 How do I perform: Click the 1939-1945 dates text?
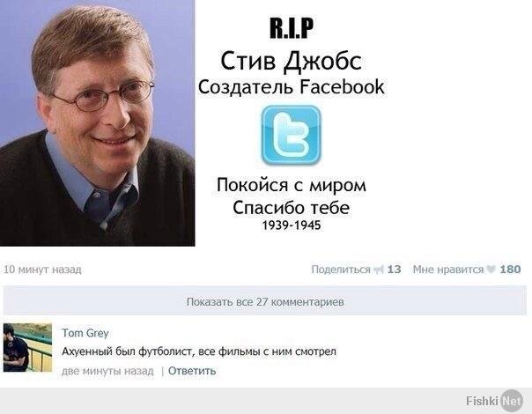(292, 225)
